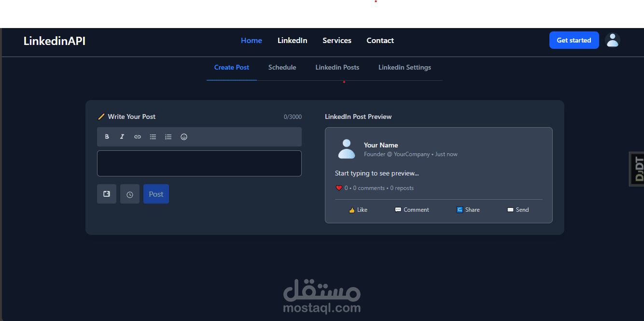Click the DJDT debug side tab
The image size is (644, 321).
[637, 169]
